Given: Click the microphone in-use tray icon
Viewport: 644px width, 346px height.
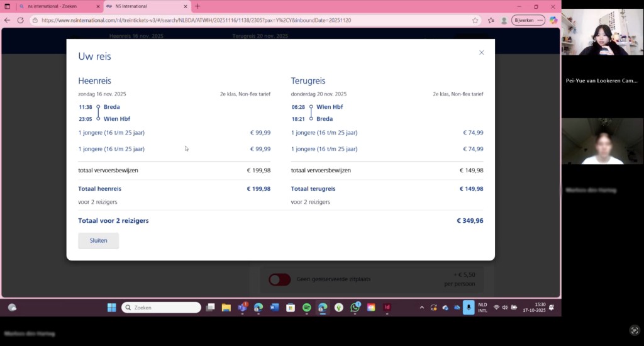Looking at the screenshot, I should 469,308.
